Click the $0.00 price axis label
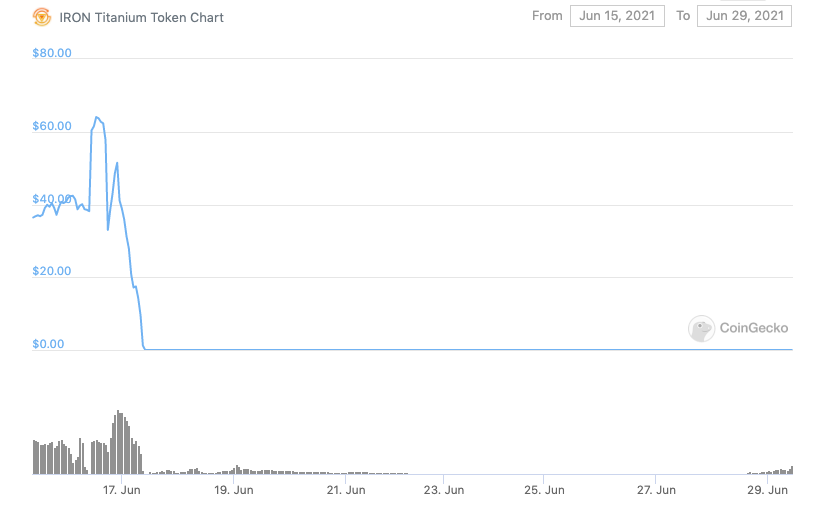The width and height of the screenshot is (819, 510). point(49,344)
